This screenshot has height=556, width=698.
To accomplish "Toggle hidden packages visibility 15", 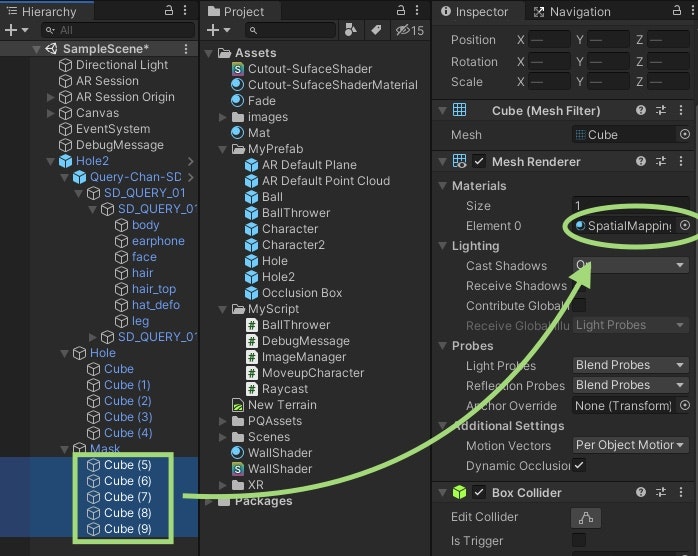I will coord(410,30).
